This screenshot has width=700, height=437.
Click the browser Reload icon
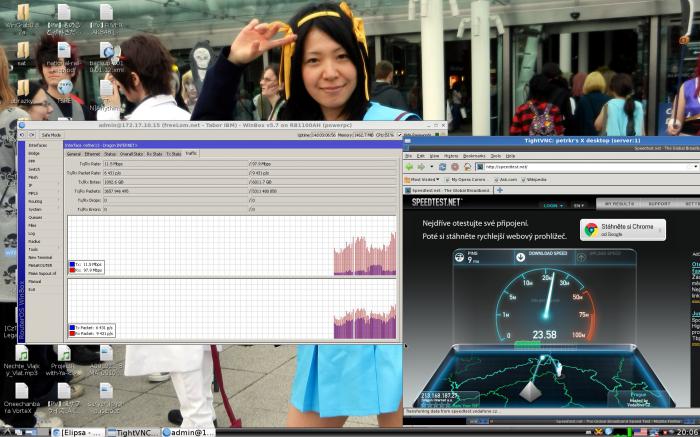(442, 167)
